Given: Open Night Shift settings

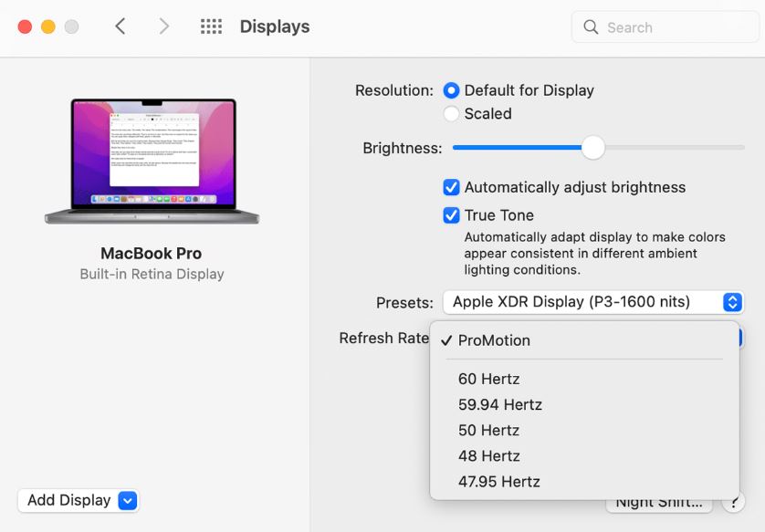Looking at the screenshot, I should [659, 501].
